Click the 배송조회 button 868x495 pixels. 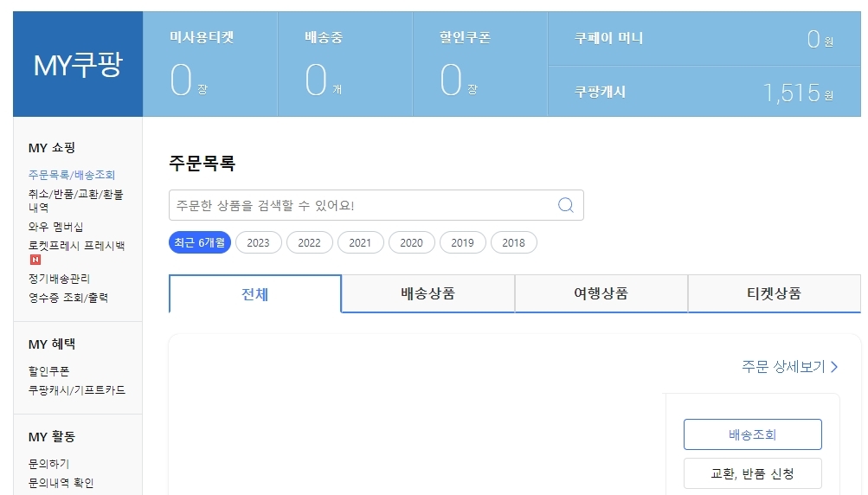[753, 434]
